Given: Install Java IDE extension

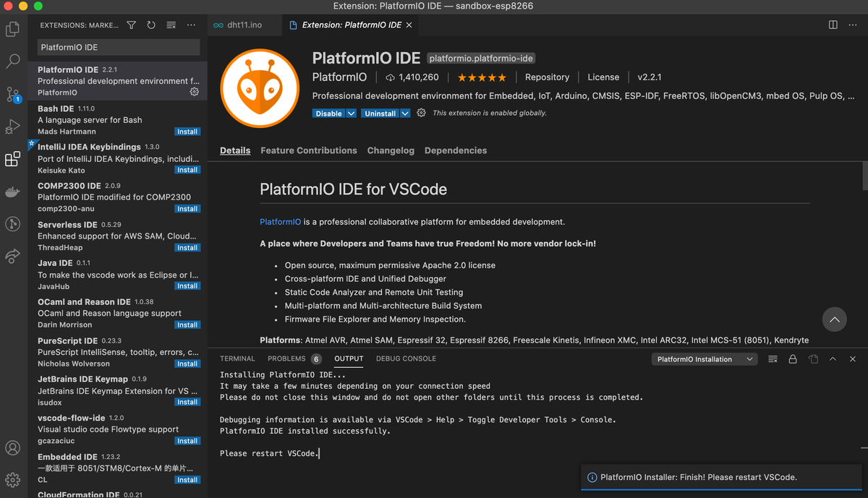Looking at the screenshot, I should [x=187, y=286].
